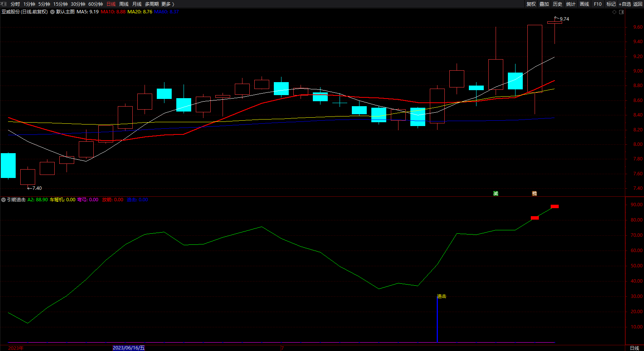Click the 8.00 price axis label

(638, 144)
